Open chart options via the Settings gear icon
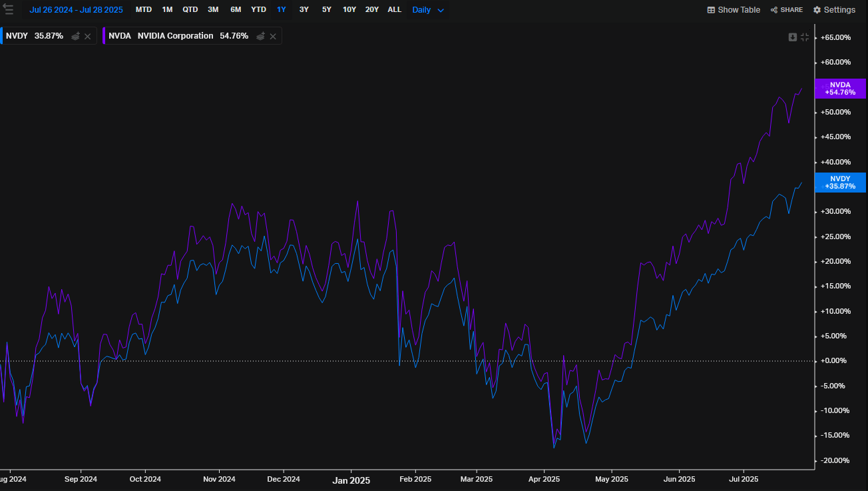 point(834,9)
